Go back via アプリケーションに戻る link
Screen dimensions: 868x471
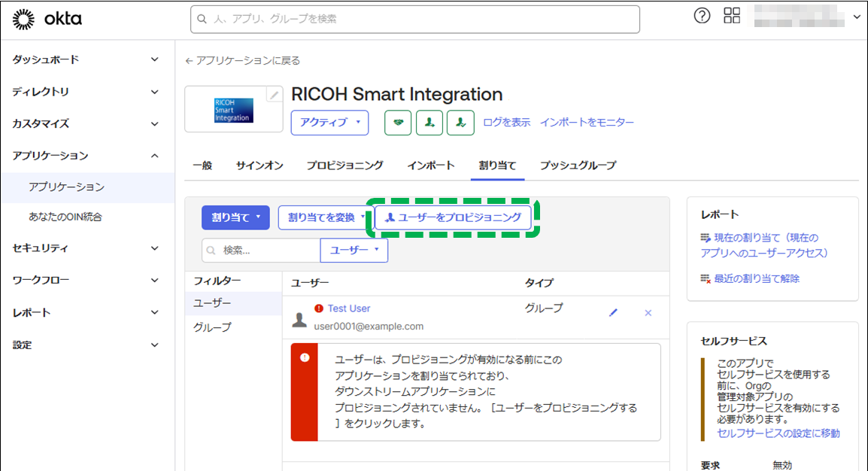coord(242,60)
